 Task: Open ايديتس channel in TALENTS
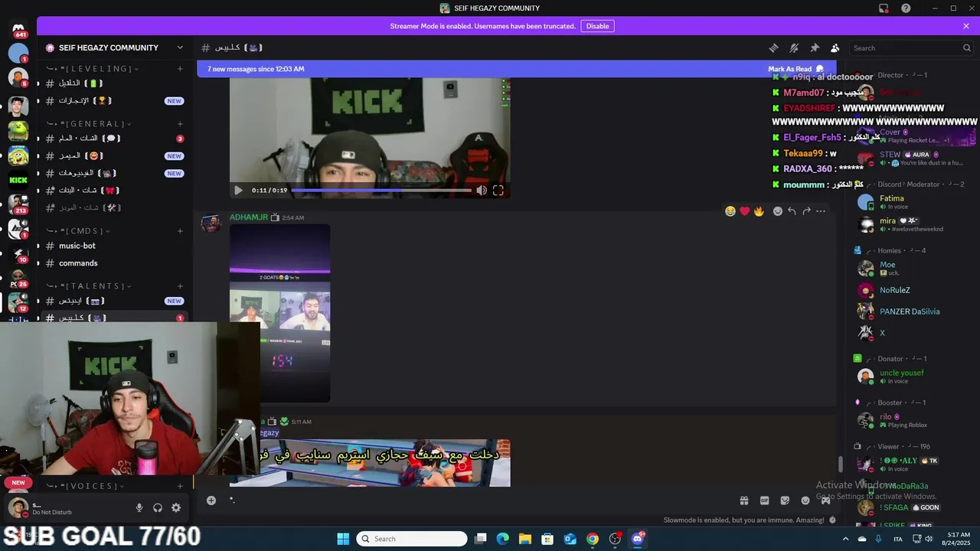115,301
